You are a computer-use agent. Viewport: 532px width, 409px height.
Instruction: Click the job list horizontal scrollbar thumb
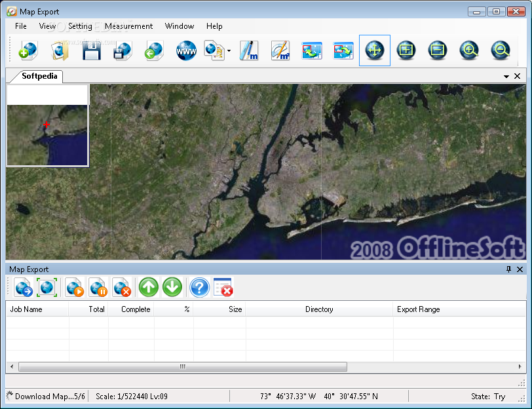point(183,366)
